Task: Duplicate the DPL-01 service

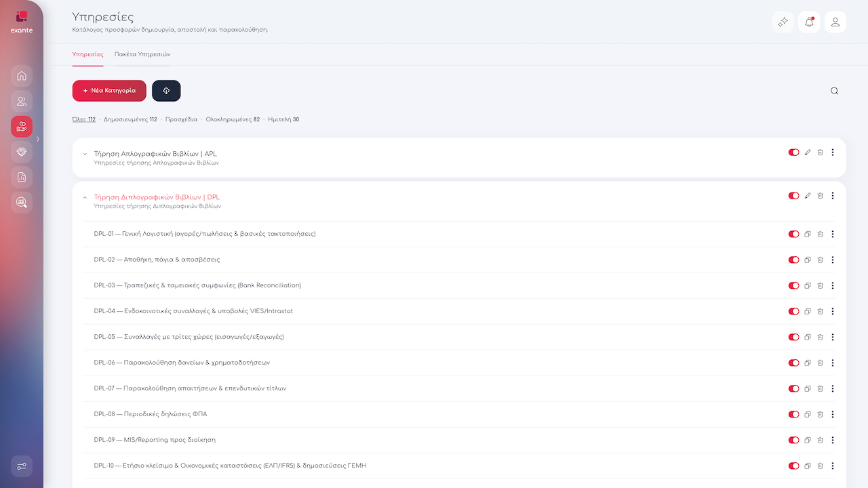Action: point(807,235)
